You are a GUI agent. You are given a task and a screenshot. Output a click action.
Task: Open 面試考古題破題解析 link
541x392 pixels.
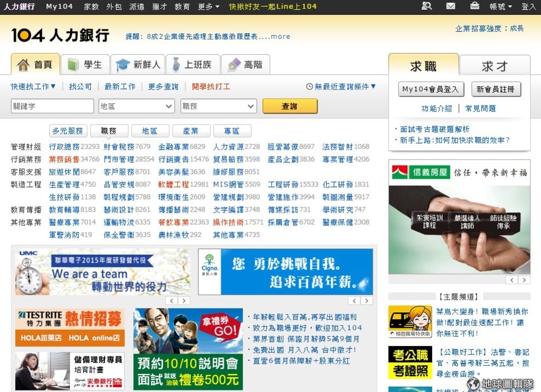[x=435, y=130]
